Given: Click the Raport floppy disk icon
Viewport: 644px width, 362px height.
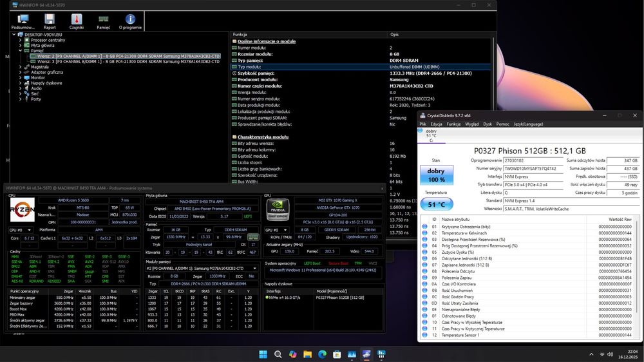Looking at the screenshot, I should (50, 19).
